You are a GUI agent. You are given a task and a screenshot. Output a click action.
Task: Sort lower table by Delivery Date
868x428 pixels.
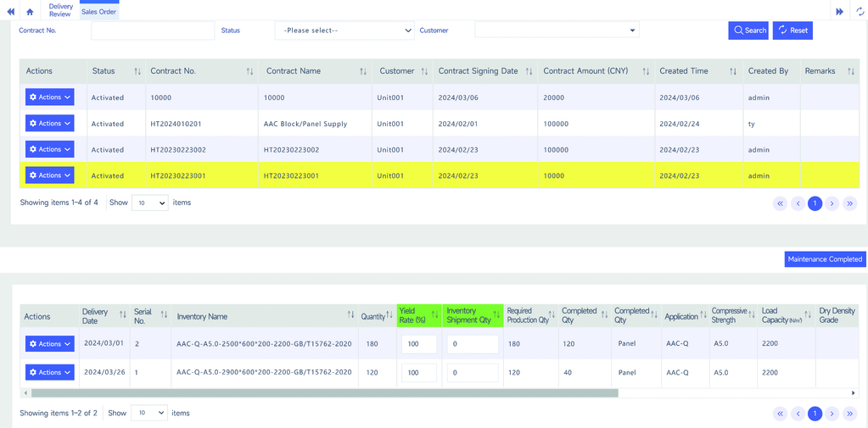tap(123, 316)
